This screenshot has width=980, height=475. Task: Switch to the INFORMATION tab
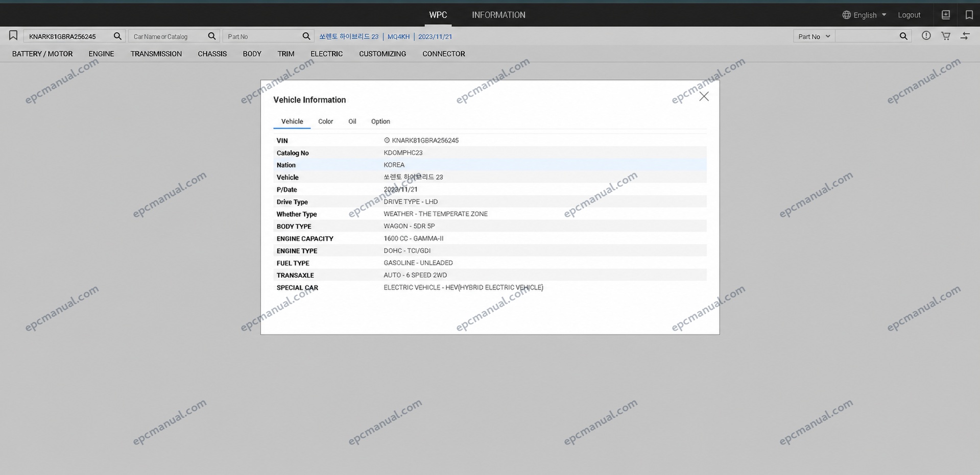click(498, 15)
